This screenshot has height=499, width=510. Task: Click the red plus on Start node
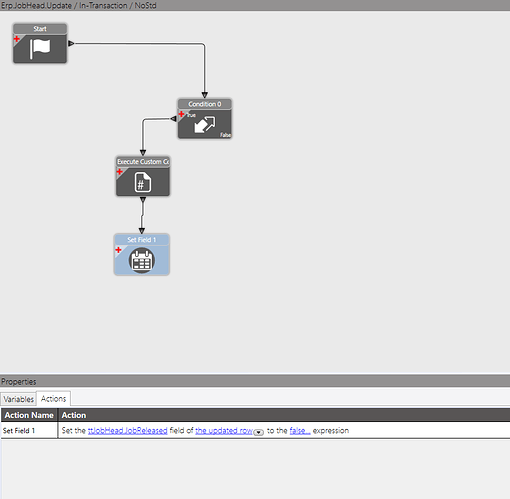pos(17,39)
